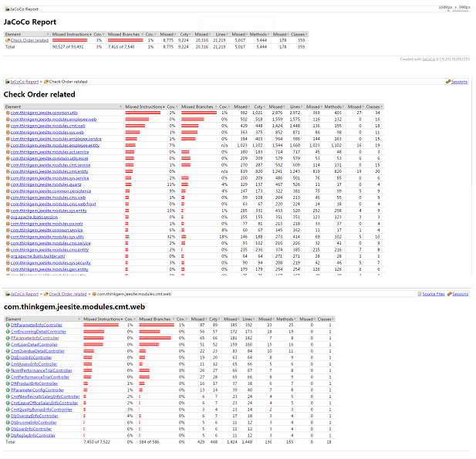Click package icon for modules.sys.service row

tap(8, 178)
